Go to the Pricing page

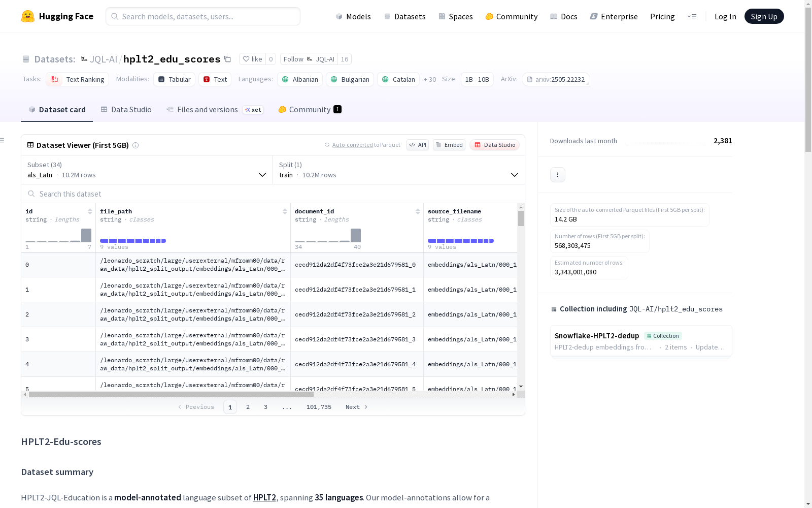[662, 16]
